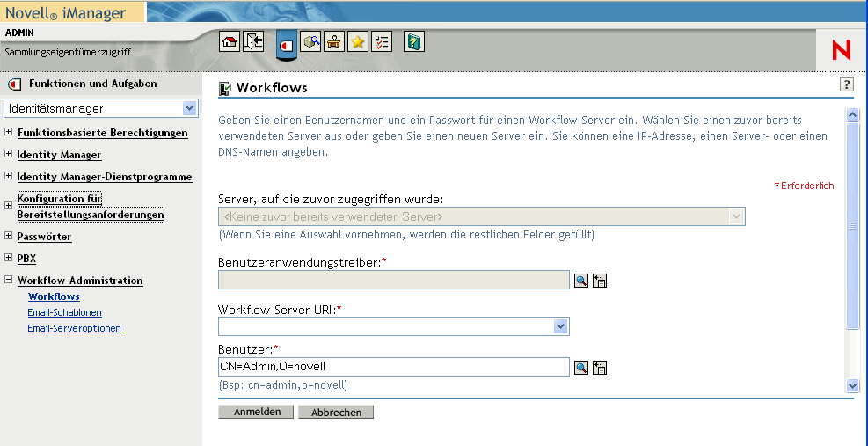
Task: Click the Passwörter heading
Action: tap(44, 237)
